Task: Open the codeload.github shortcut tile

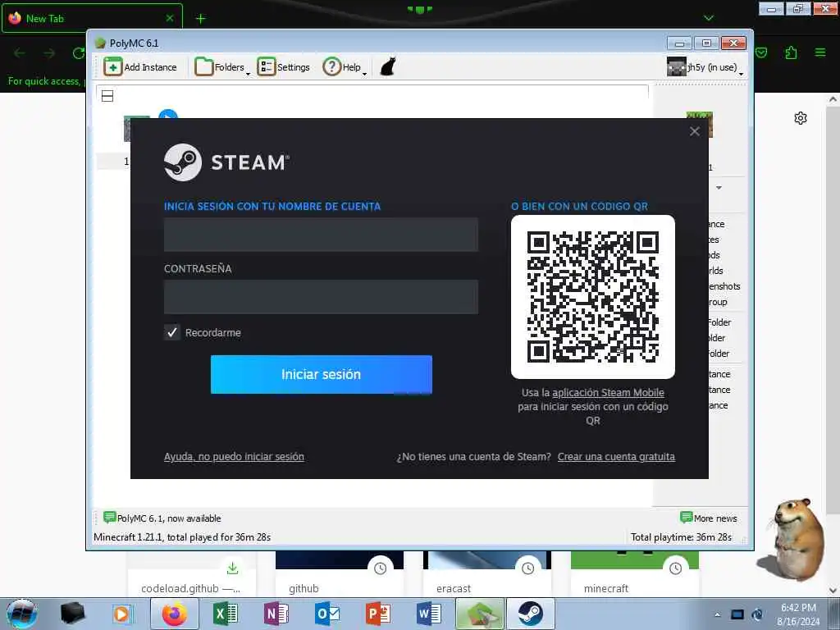Action: 191,573
